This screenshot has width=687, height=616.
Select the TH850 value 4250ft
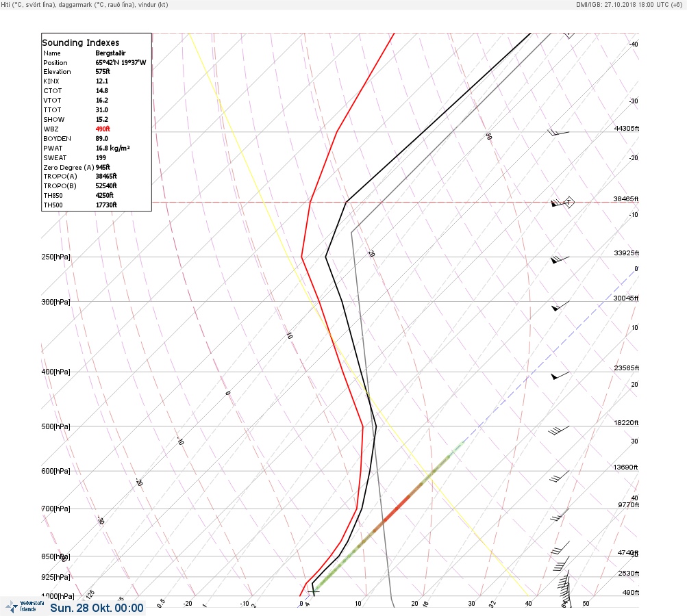(104, 195)
